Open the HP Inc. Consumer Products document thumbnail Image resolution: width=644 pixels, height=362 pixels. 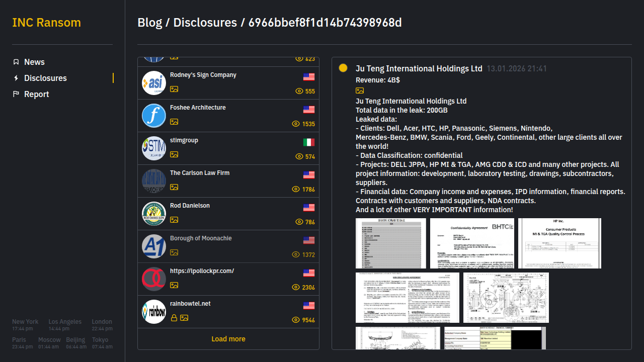pyautogui.click(x=559, y=243)
